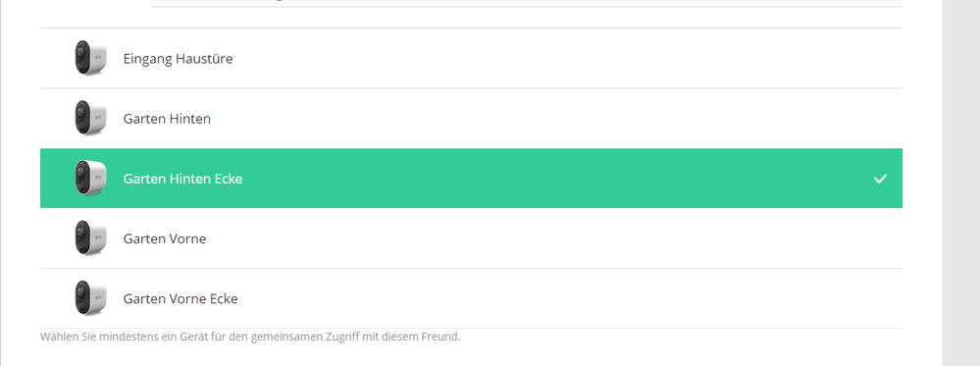Enable sharing on the Garten Hinten row

[x=471, y=119]
